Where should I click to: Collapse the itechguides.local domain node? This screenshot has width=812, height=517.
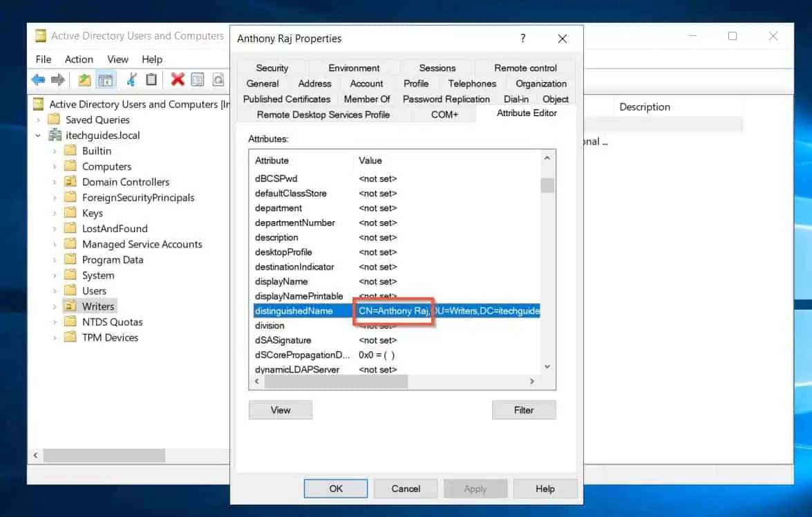[x=38, y=135]
